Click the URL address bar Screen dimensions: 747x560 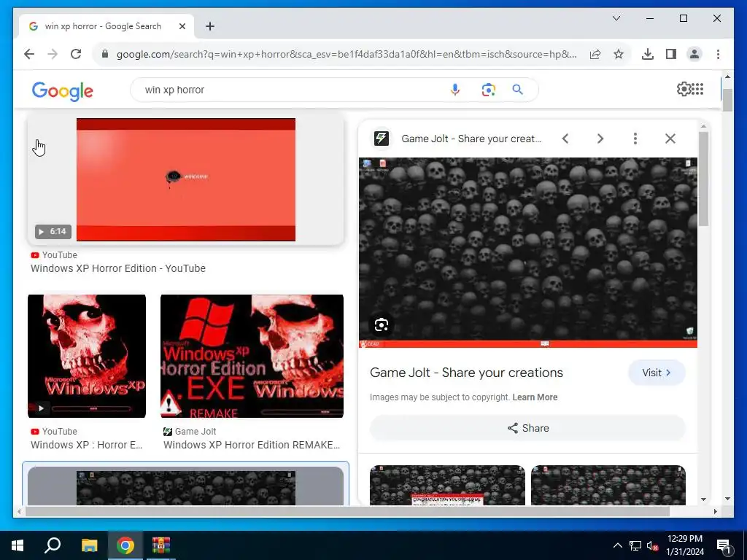pyautogui.click(x=347, y=54)
